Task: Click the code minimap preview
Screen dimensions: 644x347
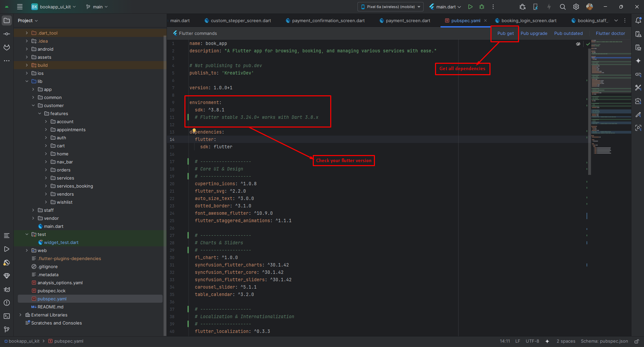Action: click(611, 97)
